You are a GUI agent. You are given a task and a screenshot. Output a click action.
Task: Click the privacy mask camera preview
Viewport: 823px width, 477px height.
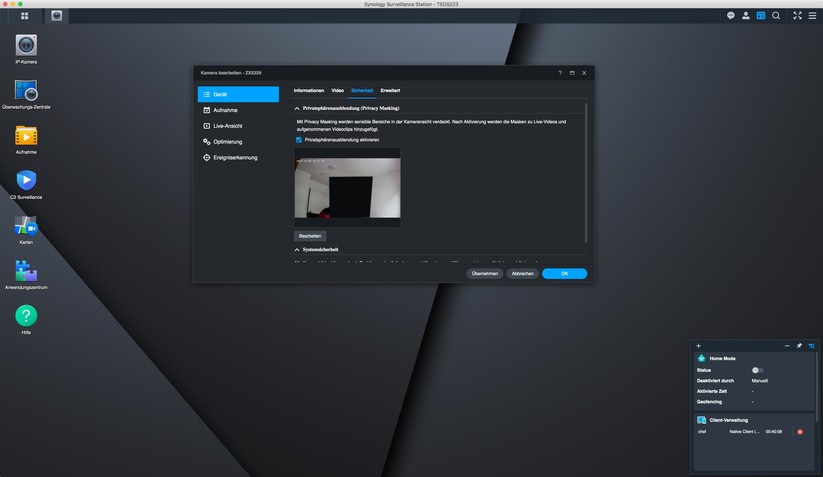click(347, 187)
